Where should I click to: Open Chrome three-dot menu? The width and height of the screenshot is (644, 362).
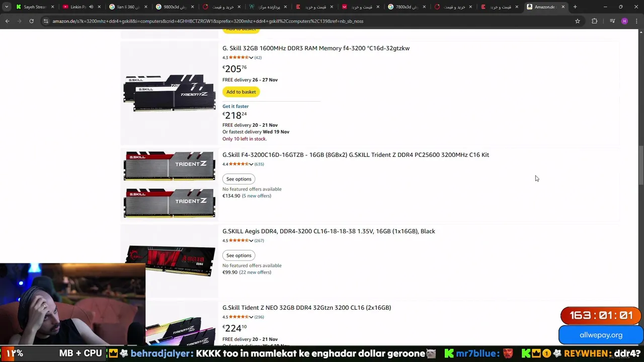636,21
